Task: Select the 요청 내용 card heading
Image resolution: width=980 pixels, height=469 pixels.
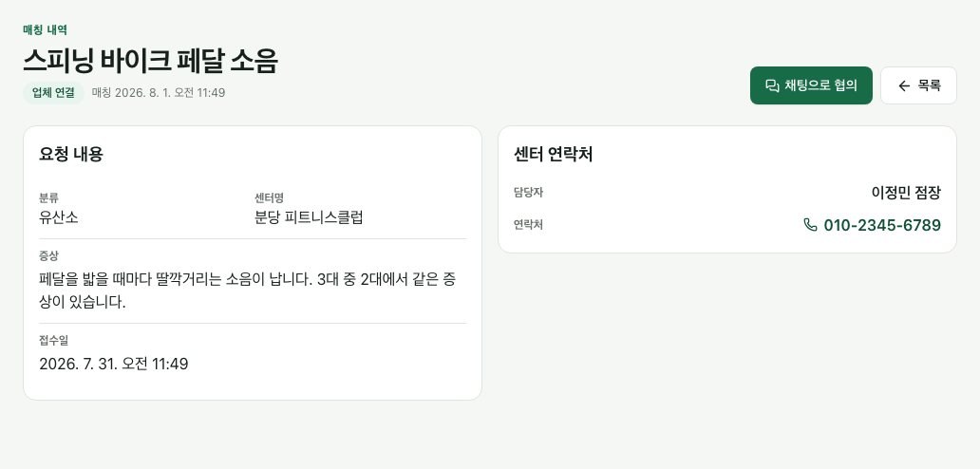Action: 70,154
